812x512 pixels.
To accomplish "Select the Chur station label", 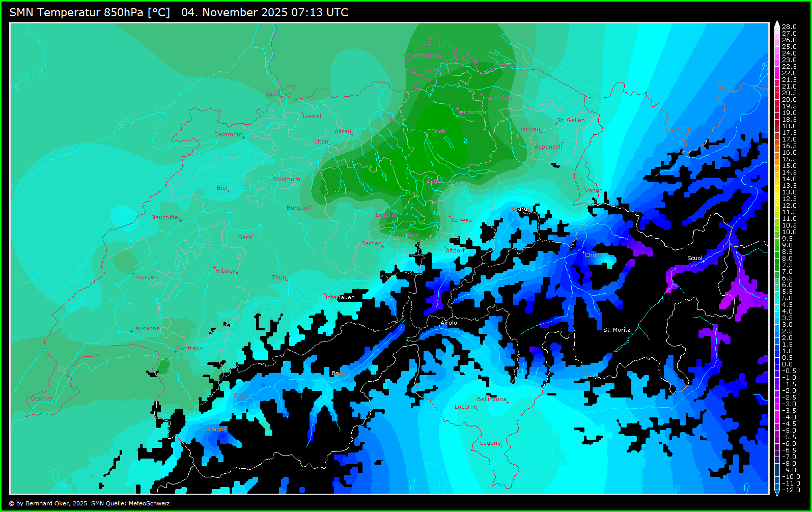I will [592, 255].
